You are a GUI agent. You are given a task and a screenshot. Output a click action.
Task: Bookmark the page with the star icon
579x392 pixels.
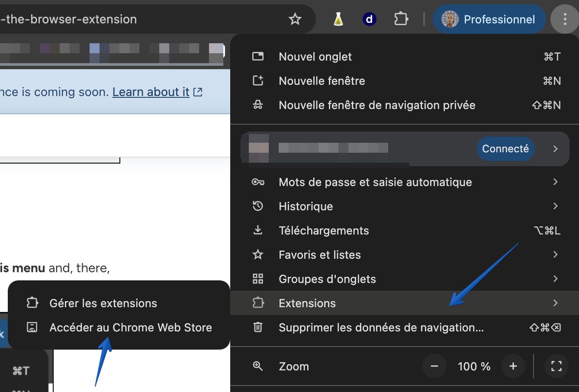295,19
